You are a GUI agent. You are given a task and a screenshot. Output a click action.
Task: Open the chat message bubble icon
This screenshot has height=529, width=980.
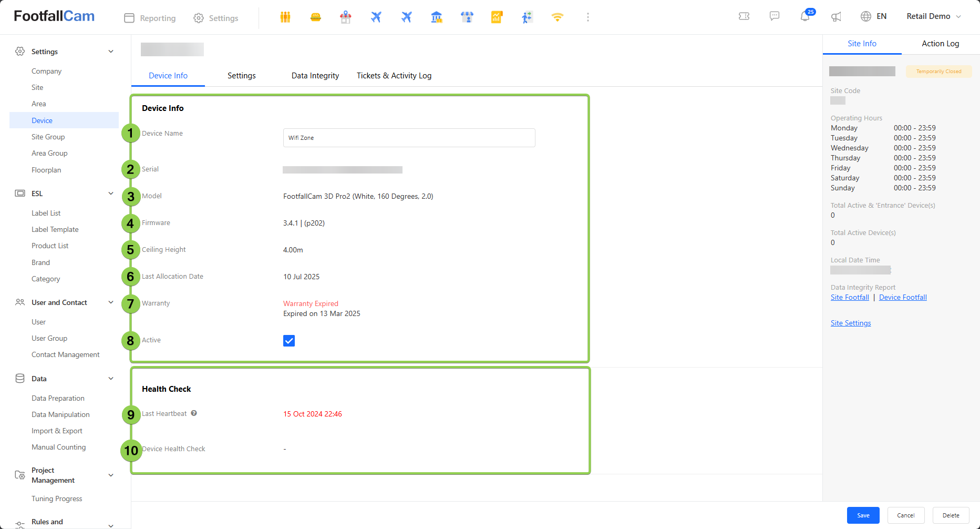click(x=775, y=16)
